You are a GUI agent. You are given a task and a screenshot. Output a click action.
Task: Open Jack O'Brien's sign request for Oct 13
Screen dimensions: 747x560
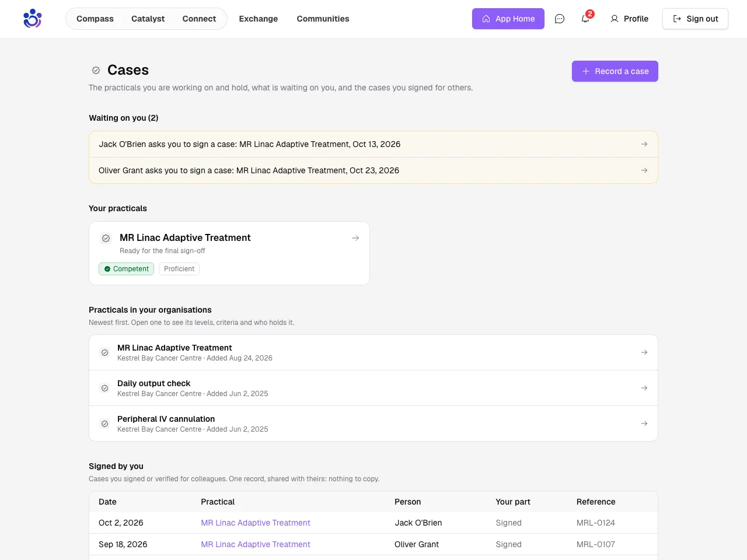pos(373,144)
